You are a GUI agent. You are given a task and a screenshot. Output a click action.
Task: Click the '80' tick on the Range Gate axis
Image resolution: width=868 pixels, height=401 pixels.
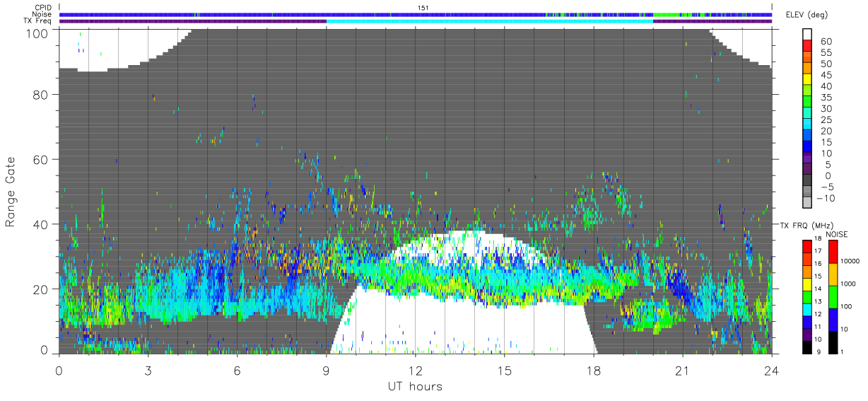[x=42, y=95]
